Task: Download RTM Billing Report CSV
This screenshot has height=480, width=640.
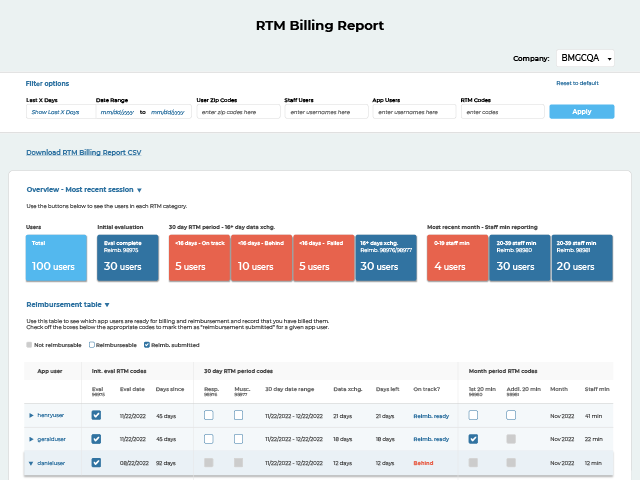Action: pyautogui.click(x=83, y=153)
